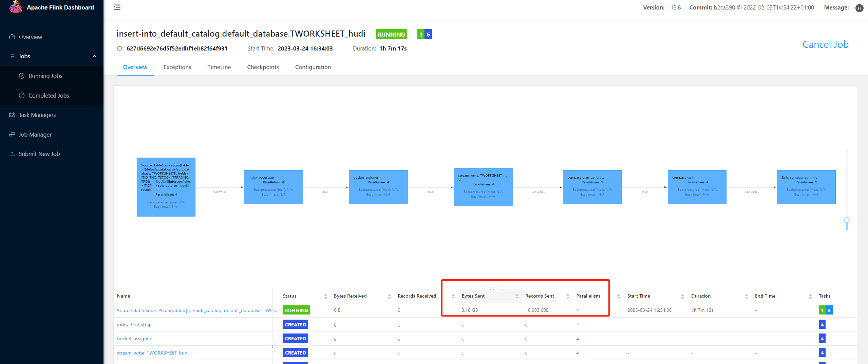Click the Job Manager build icon
This screenshot has height=364, width=868.
(x=12, y=135)
